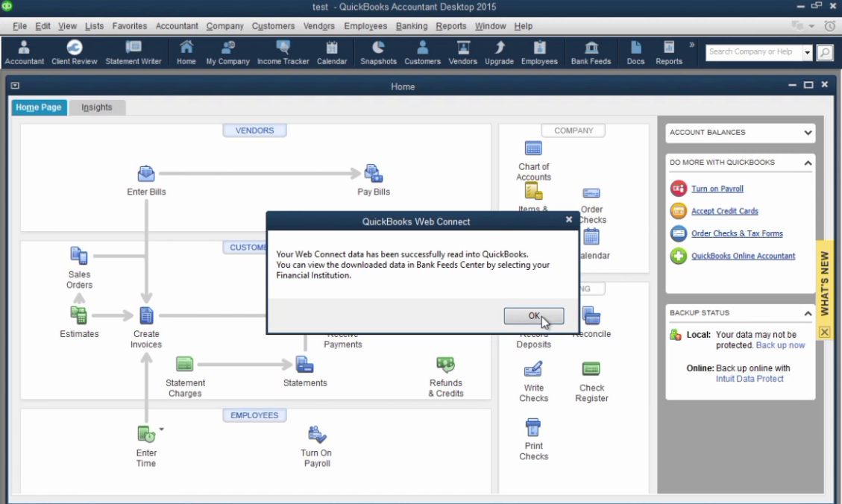
Task: Click the Search Company or Help field
Action: pyautogui.click(x=753, y=52)
